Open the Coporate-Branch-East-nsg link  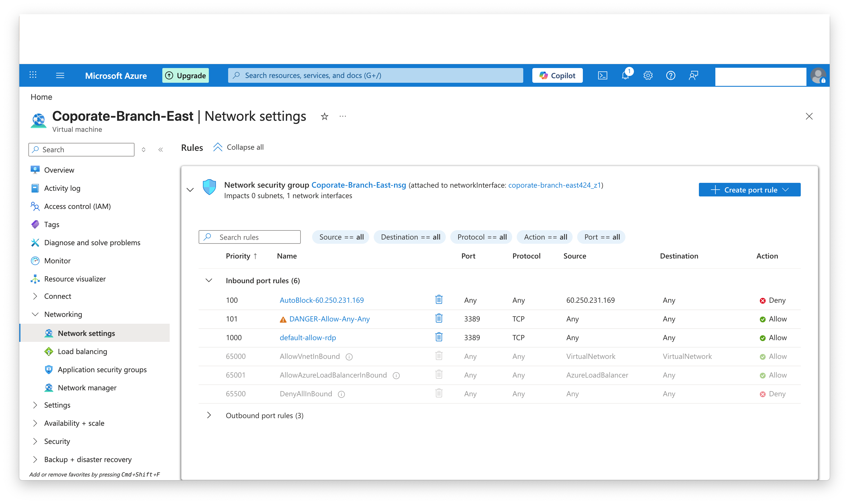358,185
